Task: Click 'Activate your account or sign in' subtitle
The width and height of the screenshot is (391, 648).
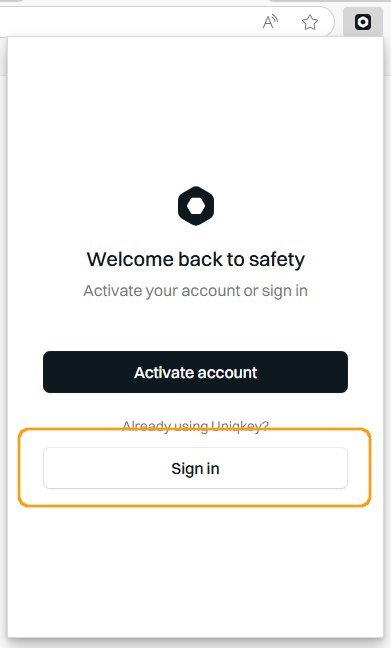Action: pyautogui.click(x=196, y=291)
